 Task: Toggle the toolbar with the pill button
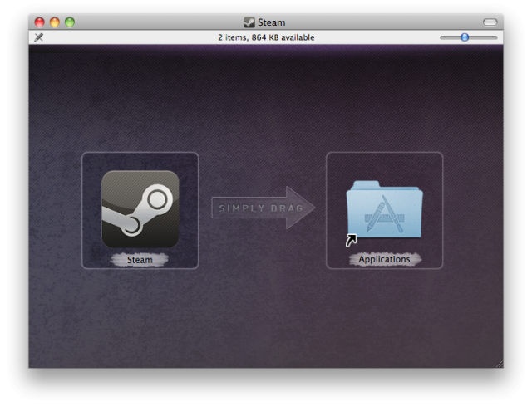point(490,22)
